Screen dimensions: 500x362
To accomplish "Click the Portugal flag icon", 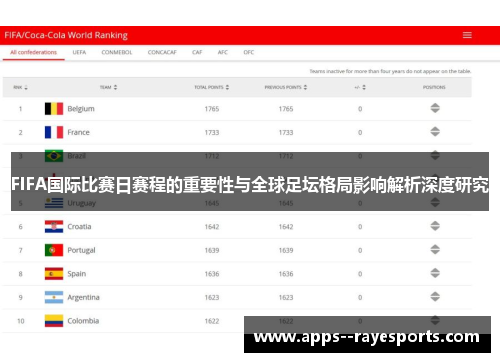I will [54, 250].
